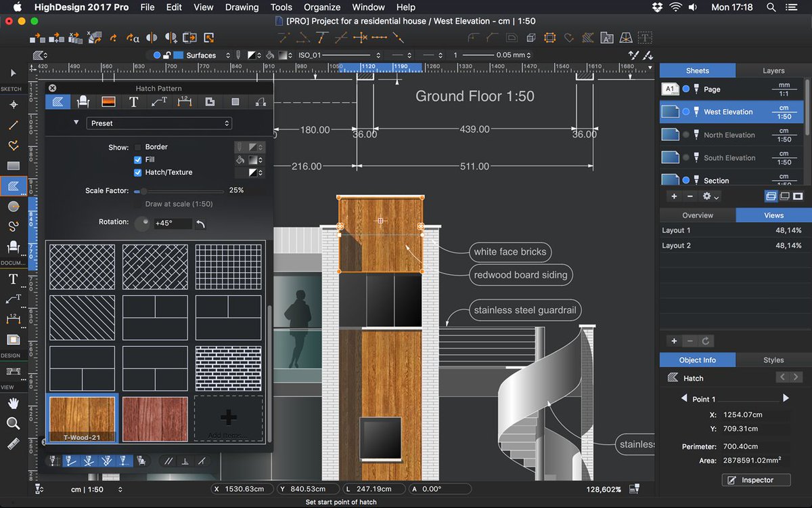This screenshot has height=508, width=812.
Task: Toggle visibility dot of Page sheet
Action: click(x=685, y=89)
